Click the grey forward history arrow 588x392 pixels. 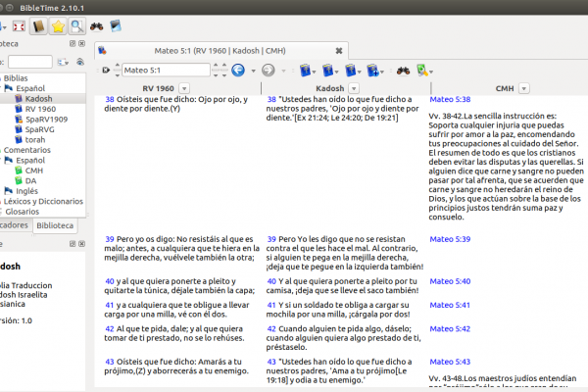[269, 71]
